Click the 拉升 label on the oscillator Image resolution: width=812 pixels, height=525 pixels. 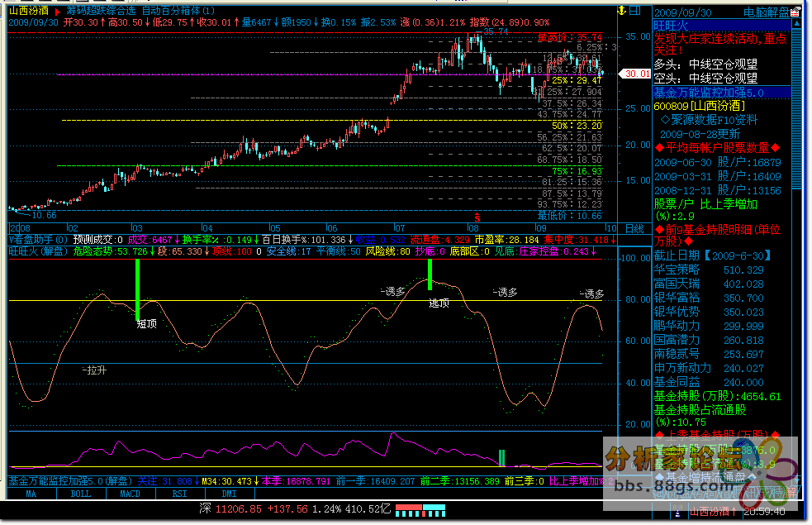point(97,370)
